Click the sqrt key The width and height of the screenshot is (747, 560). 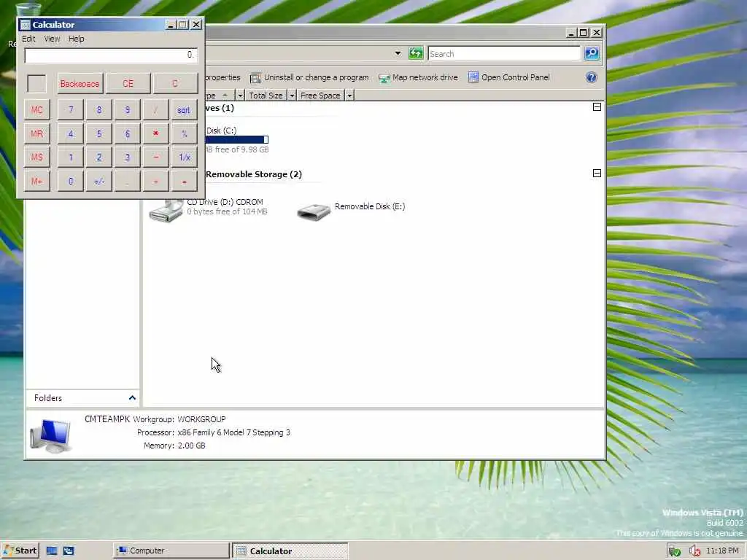(184, 109)
